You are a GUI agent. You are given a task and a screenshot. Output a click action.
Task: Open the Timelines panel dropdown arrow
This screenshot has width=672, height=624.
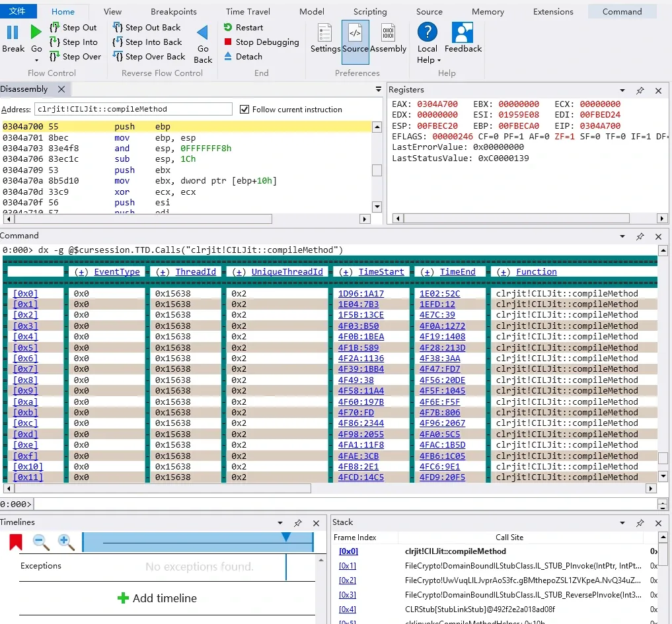[x=280, y=523]
